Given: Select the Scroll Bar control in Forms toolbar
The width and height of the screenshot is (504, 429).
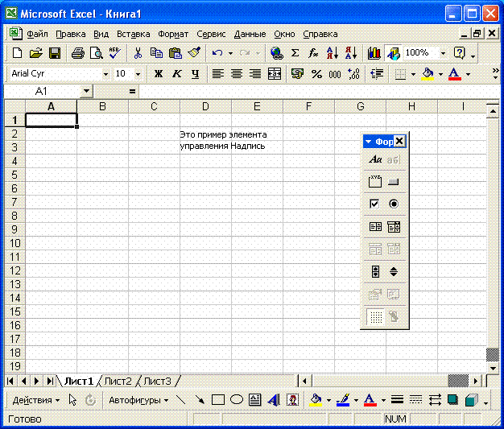Looking at the screenshot, I should [375, 272].
